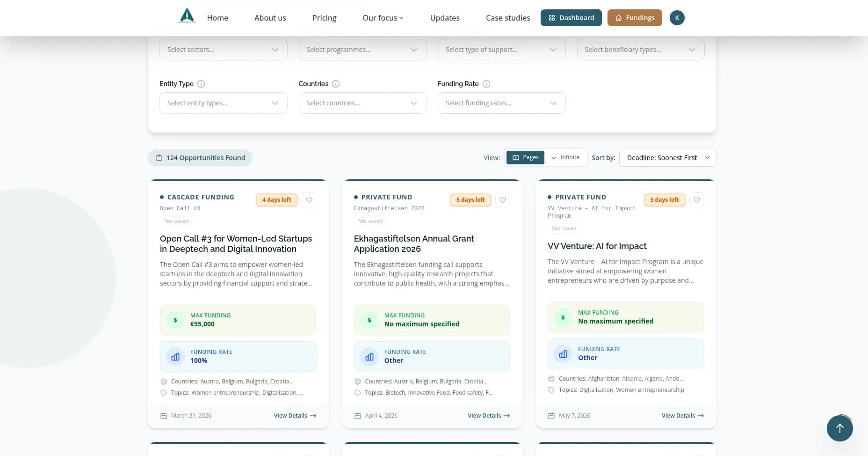Click globe icon beside Afghanistan countries

point(551,379)
